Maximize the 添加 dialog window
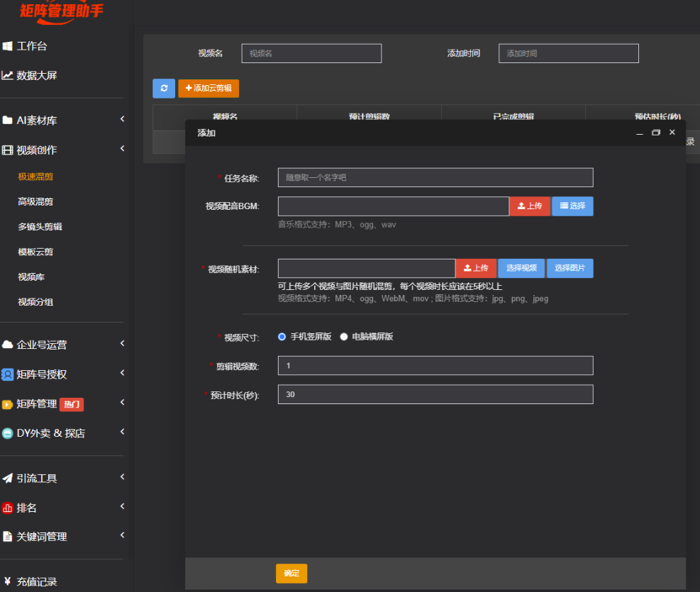Image resolution: width=700 pixels, height=592 pixels. point(656,133)
